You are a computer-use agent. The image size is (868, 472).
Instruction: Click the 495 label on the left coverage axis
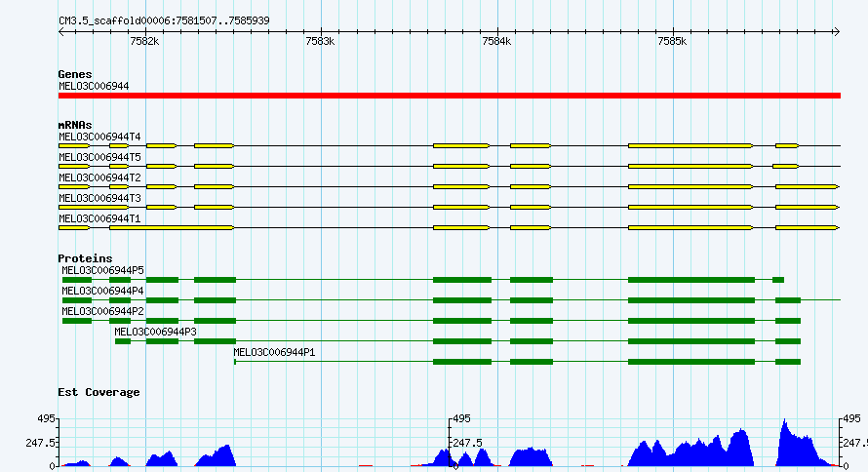[47, 419]
